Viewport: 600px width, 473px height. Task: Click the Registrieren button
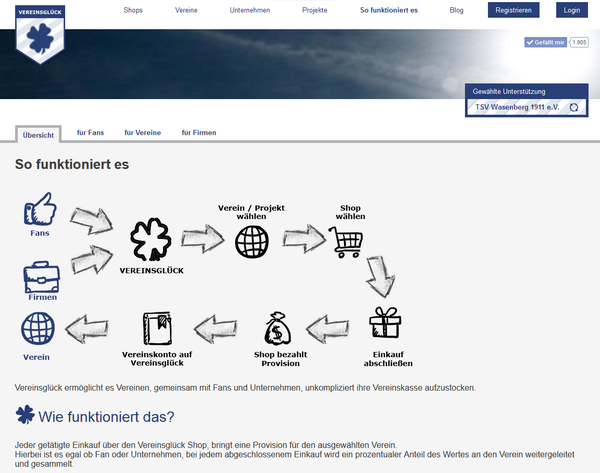pos(514,10)
